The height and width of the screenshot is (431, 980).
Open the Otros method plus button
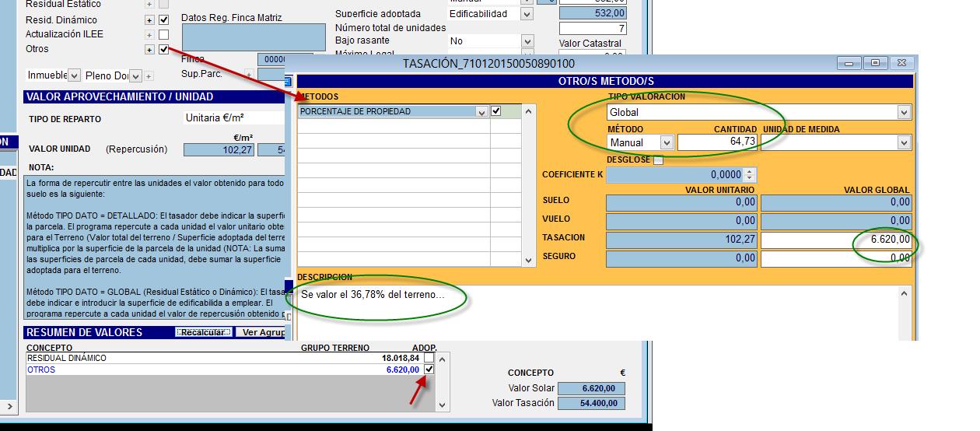[150, 50]
